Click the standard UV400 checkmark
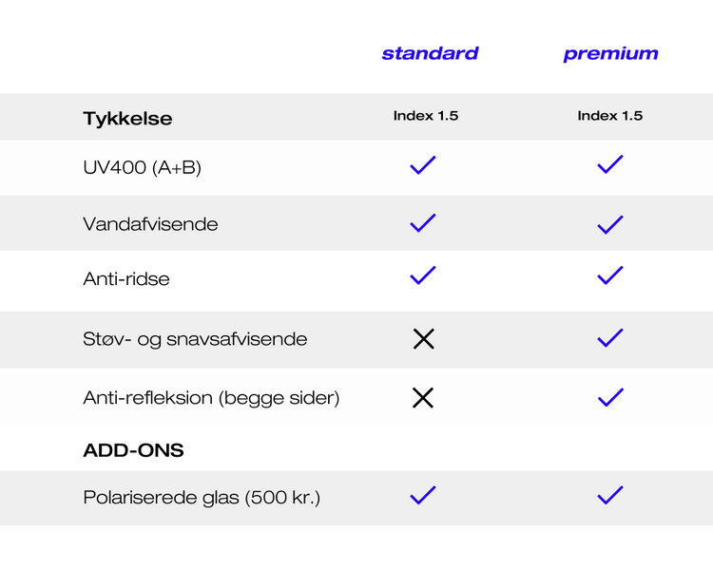 click(423, 165)
